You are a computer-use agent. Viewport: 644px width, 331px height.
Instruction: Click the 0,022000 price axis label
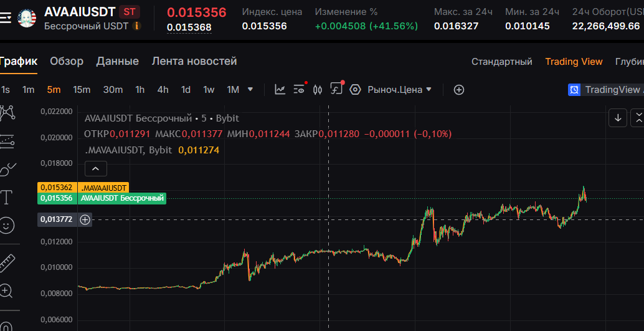coord(57,111)
